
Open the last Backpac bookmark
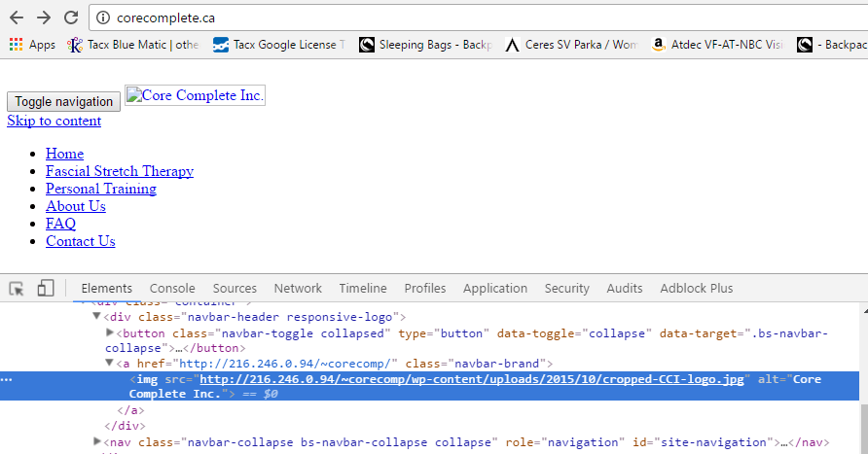pyautogui.click(x=832, y=45)
